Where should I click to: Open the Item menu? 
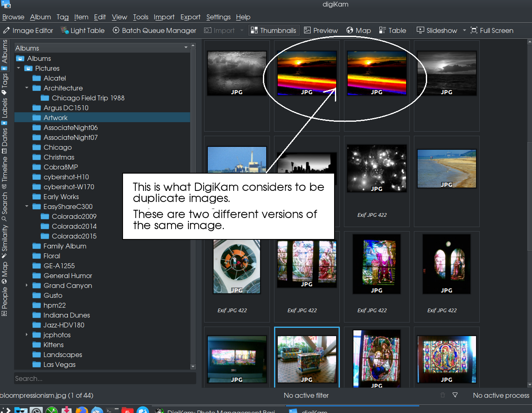81,17
